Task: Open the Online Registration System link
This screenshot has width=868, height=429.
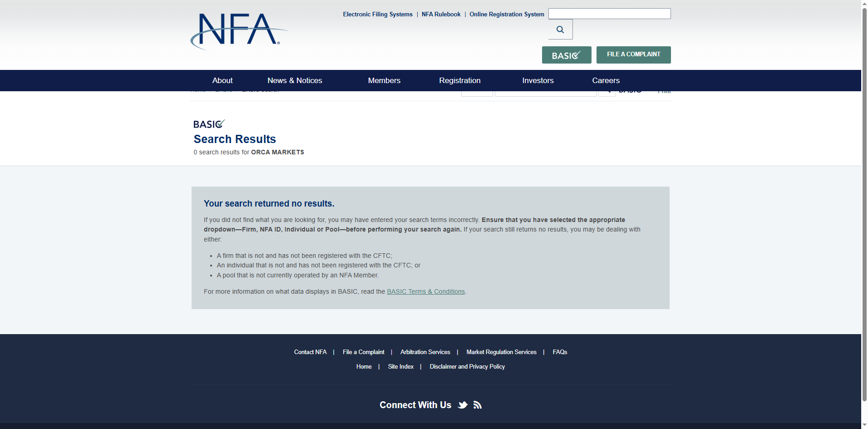Action: point(507,15)
